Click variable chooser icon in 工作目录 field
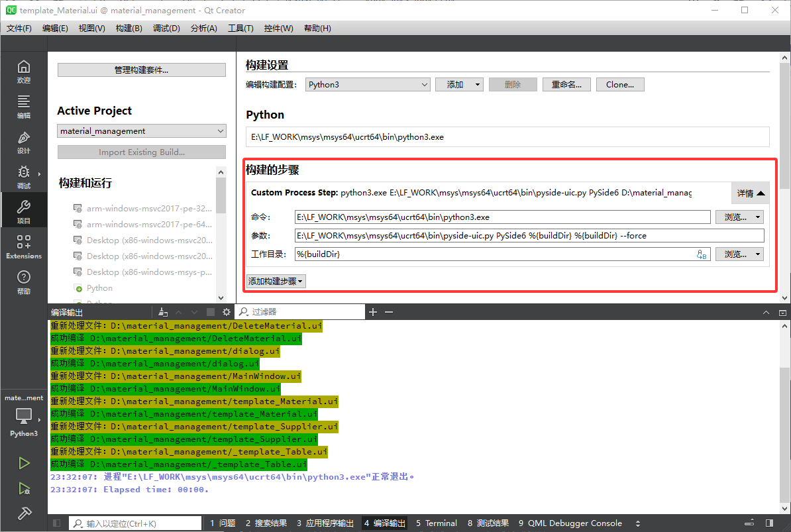Viewport: 791px width, 532px height. pos(701,254)
